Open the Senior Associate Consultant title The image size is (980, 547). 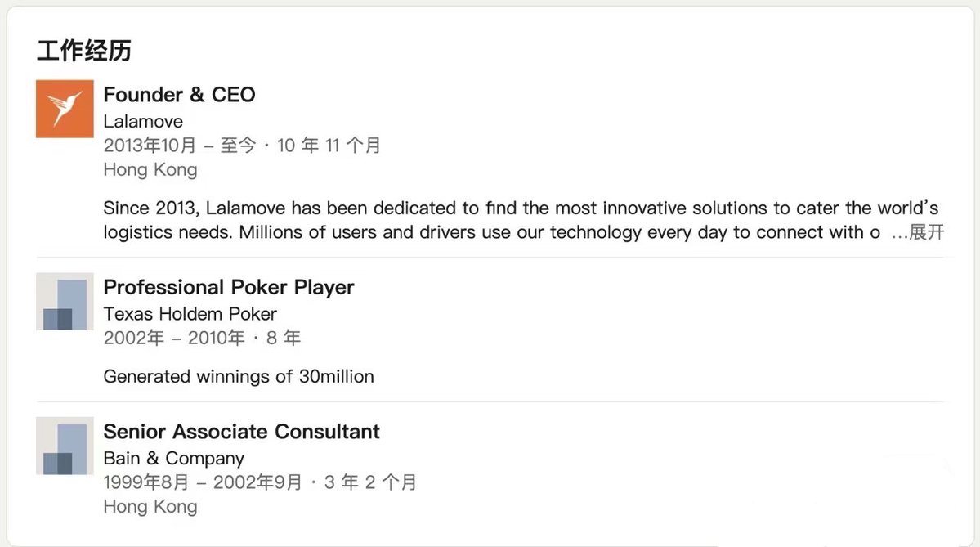point(241,432)
